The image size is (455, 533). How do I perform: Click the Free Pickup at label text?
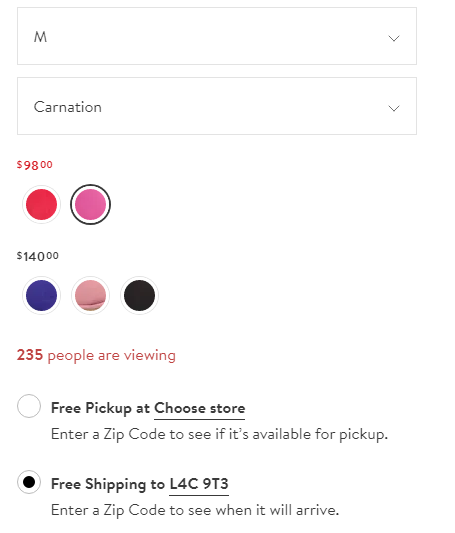100,408
